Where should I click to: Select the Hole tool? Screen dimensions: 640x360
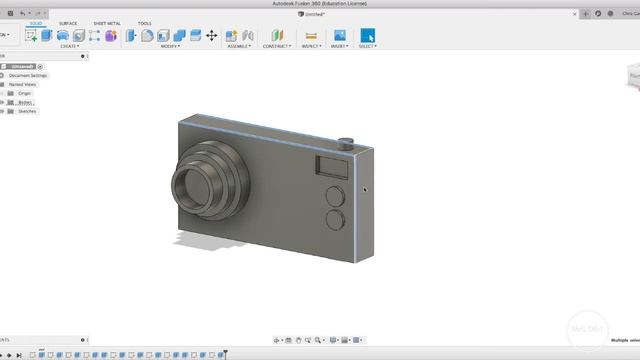click(x=79, y=36)
